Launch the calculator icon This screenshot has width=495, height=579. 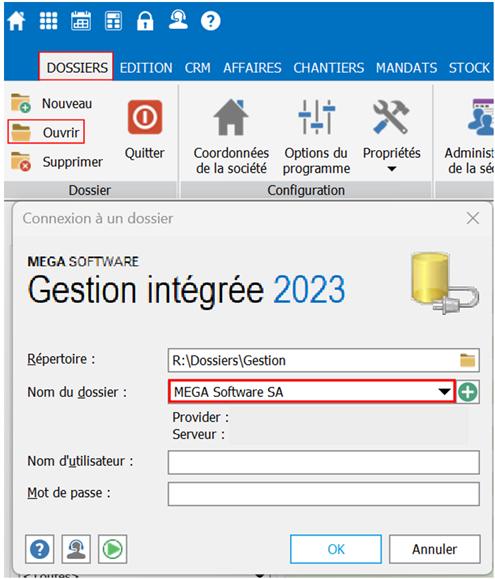pos(113,21)
